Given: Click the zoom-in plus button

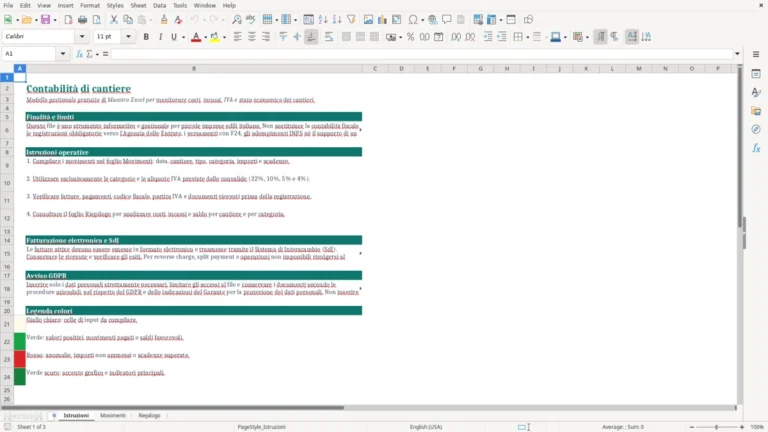Looking at the screenshot, I should point(742,427).
